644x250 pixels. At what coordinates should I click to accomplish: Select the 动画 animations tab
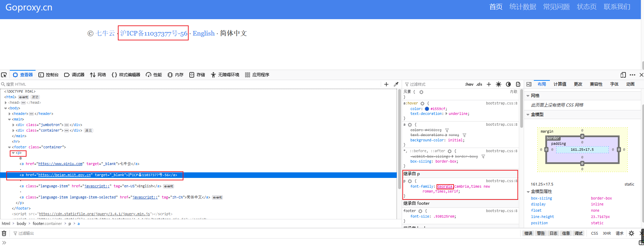point(630,84)
